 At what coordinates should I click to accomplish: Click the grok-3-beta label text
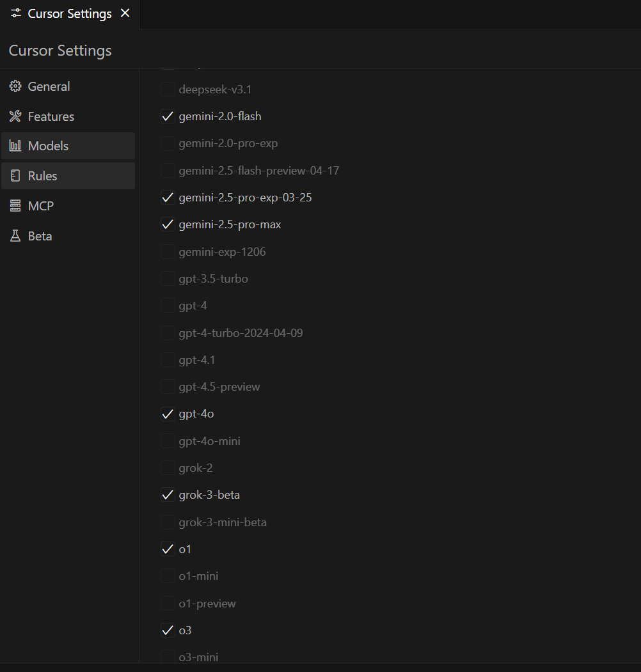[209, 495]
